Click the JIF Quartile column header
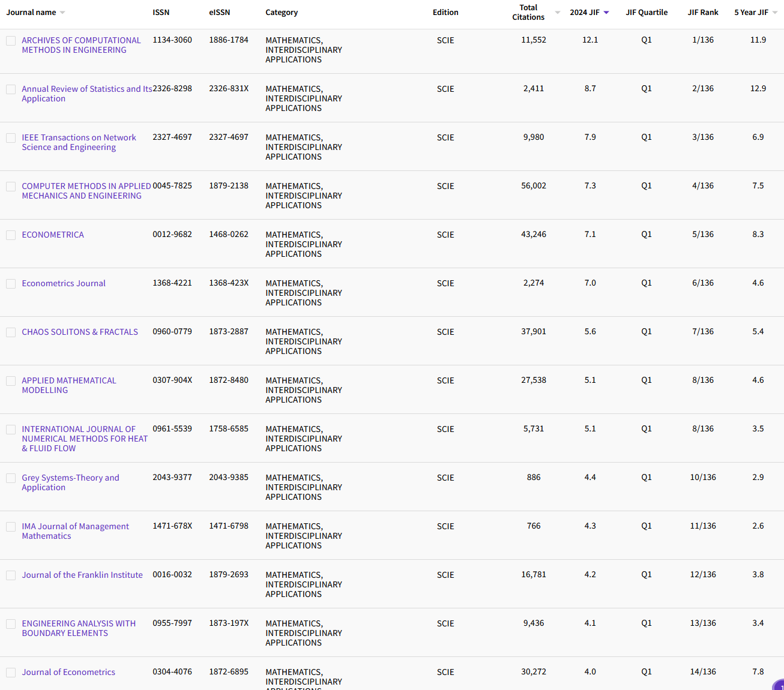Image resolution: width=784 pixels, height=690 pixels. pos(647,12)
